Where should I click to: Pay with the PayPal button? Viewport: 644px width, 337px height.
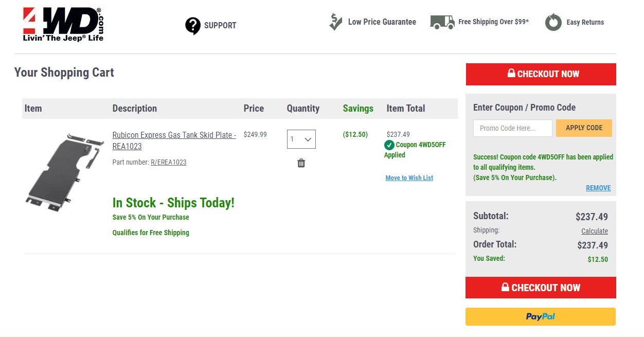(541, 316)
